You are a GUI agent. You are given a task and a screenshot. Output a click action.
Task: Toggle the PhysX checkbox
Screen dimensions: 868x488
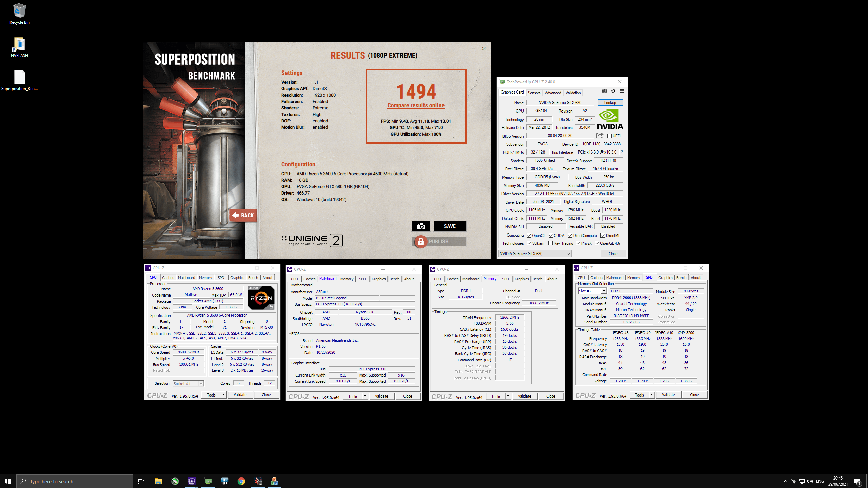578,243
